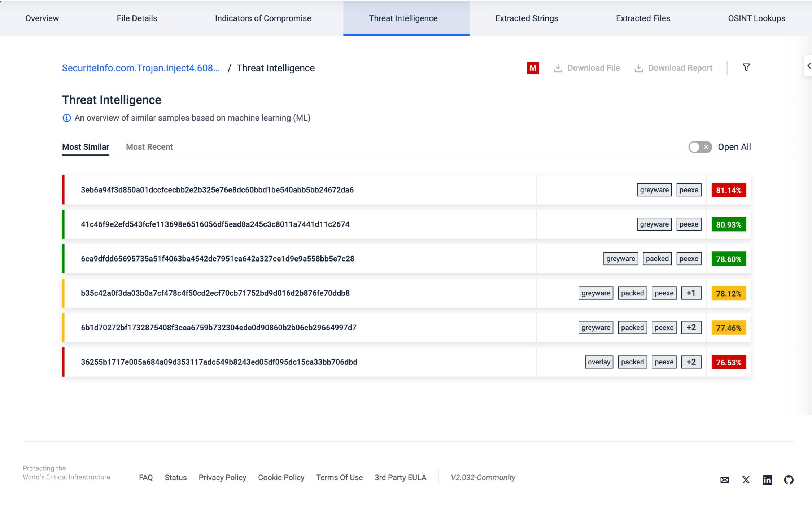Click the info icon next to the overview description
812x508 pixels.
pos(66,118)
